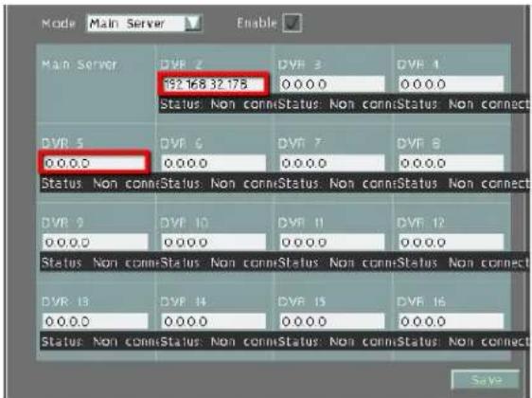
Task: Click the DVR 6 label
Action: point(181,144)
